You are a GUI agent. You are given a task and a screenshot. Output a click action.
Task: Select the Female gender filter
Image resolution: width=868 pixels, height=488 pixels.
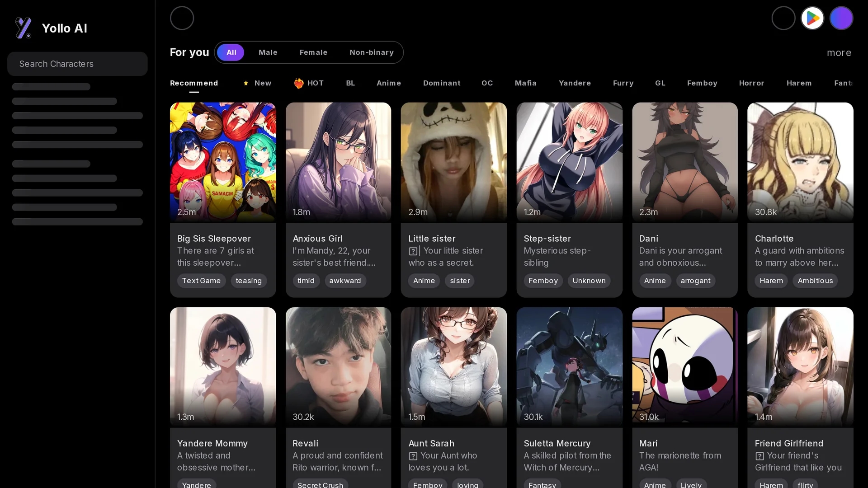(x=313, y=52)
